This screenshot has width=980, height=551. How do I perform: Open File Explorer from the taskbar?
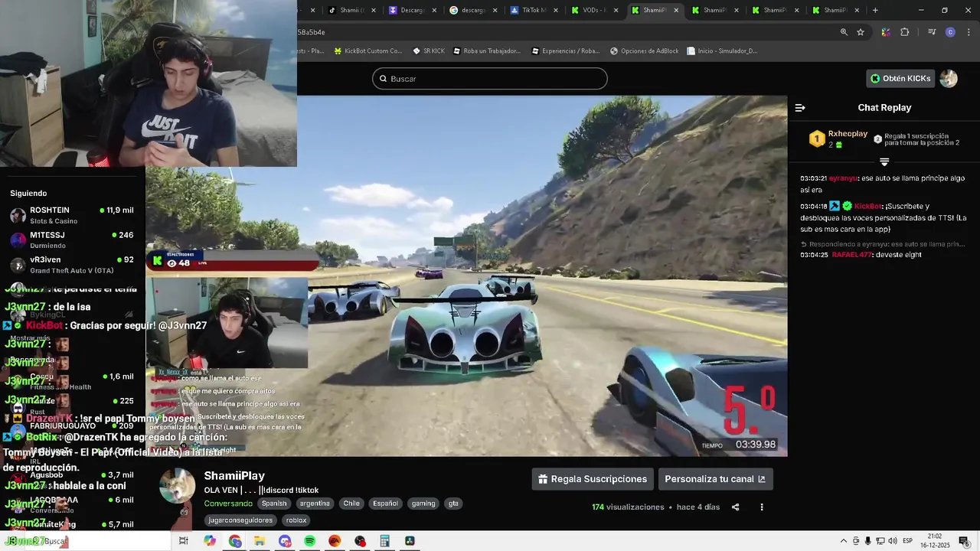260,541
